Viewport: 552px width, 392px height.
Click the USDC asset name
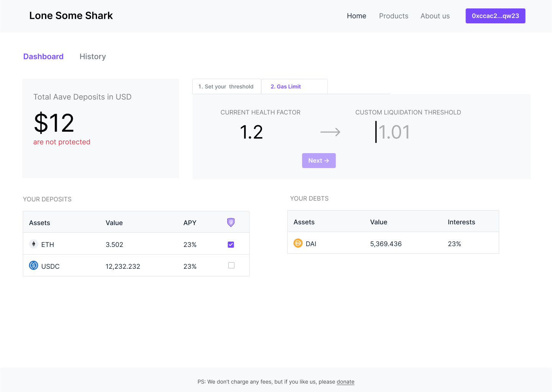(51, 266)
